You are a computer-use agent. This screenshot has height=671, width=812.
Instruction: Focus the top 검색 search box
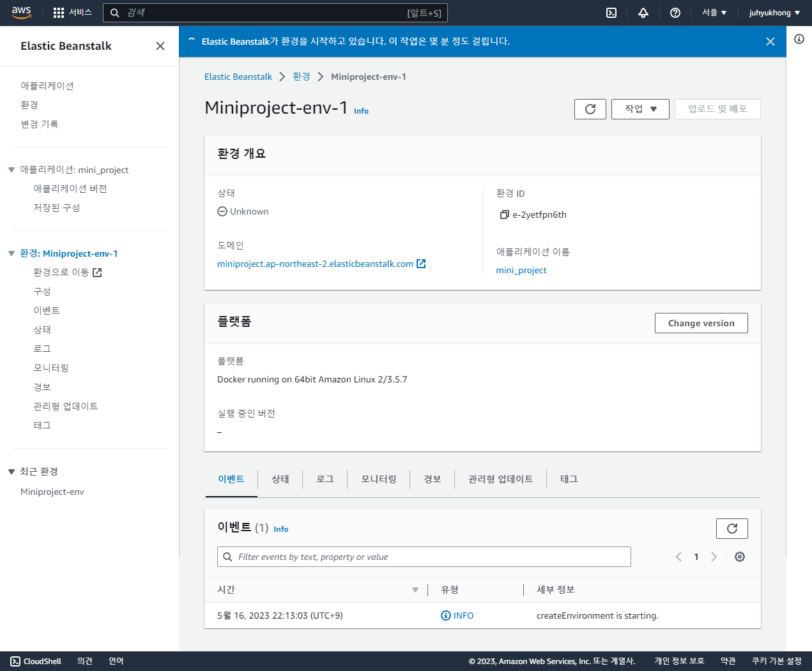(275, 13)
